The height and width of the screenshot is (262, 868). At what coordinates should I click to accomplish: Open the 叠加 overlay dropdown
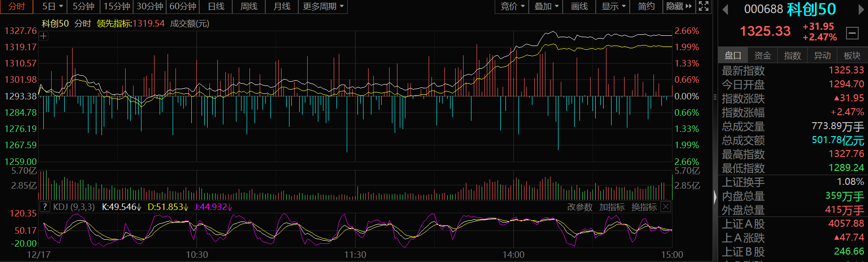click(546, 7)
